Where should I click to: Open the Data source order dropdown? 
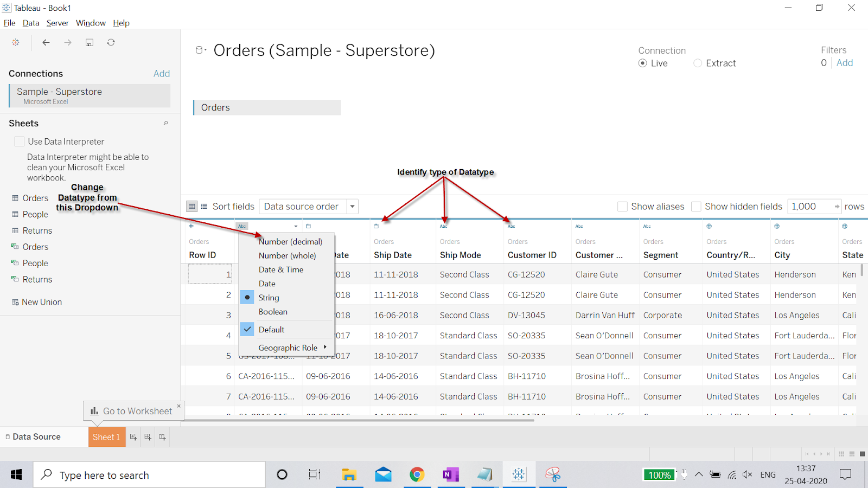[352, 206]
